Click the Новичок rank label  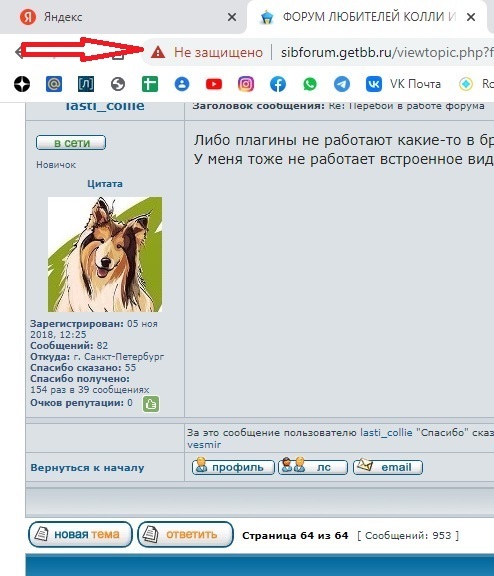(x=56, y=165)
